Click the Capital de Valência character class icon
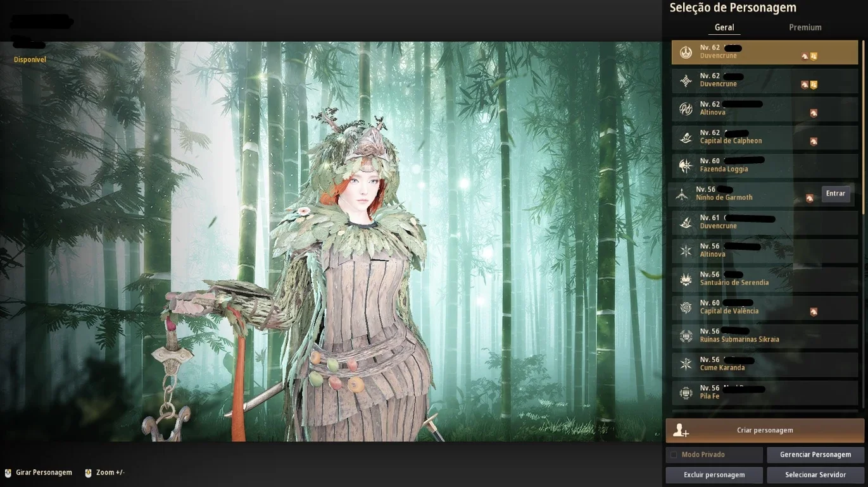The image size is (868, 487). [686, 308]
